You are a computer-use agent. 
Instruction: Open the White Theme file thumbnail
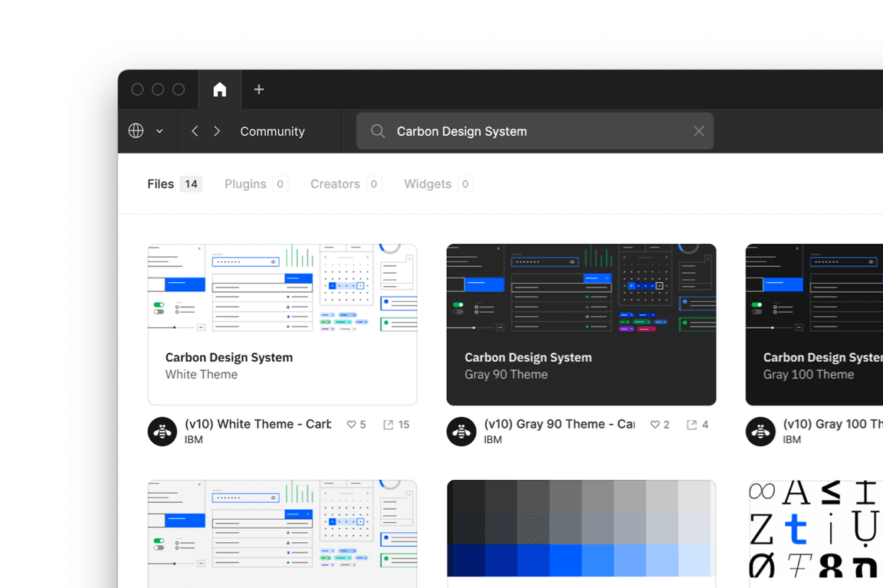click(282, 324)
